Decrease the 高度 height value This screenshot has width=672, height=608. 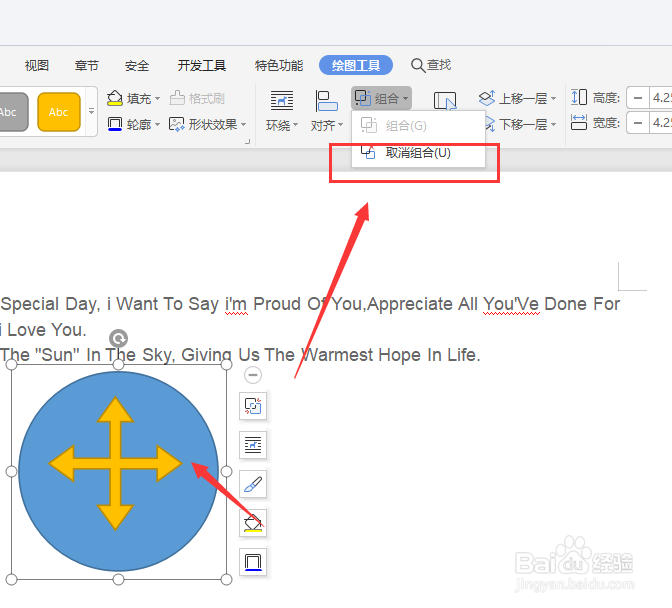638,98
